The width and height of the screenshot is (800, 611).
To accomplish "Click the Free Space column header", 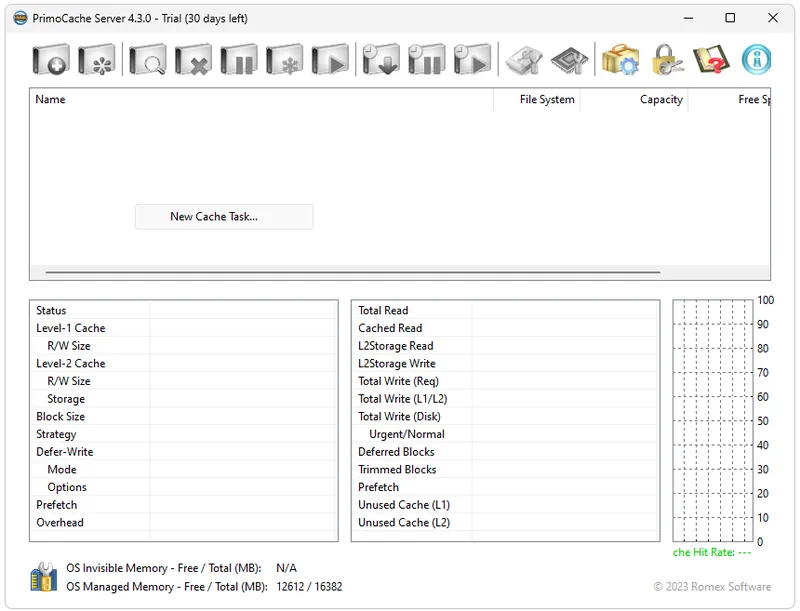I will pos(729,99).
